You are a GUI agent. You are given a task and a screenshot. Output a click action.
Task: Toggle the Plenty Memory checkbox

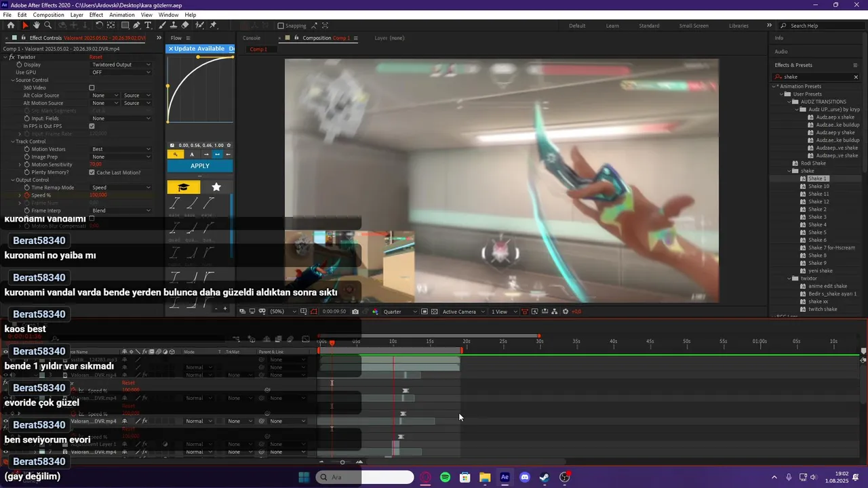click(92, 172)
